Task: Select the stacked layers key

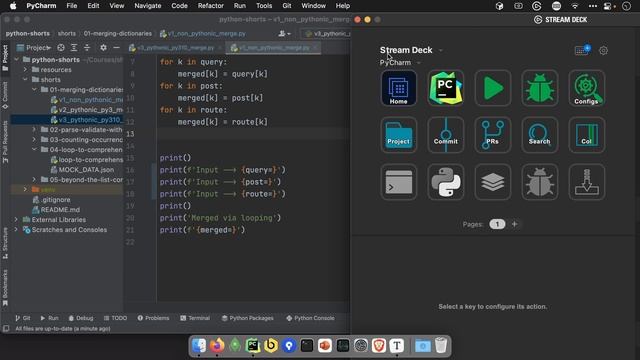Action: click(x=493, y=182)
